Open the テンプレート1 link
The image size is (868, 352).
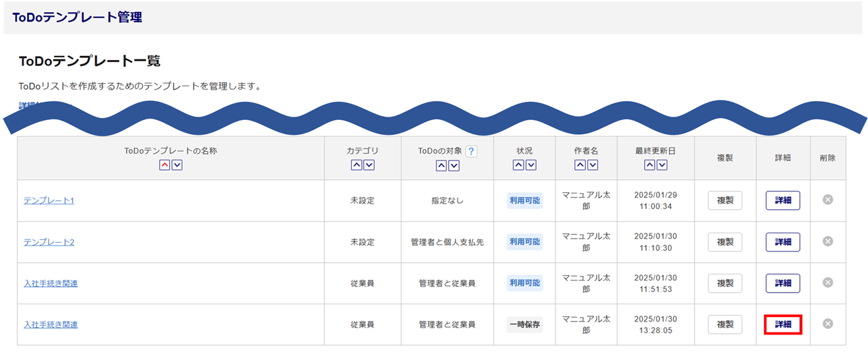49,201
